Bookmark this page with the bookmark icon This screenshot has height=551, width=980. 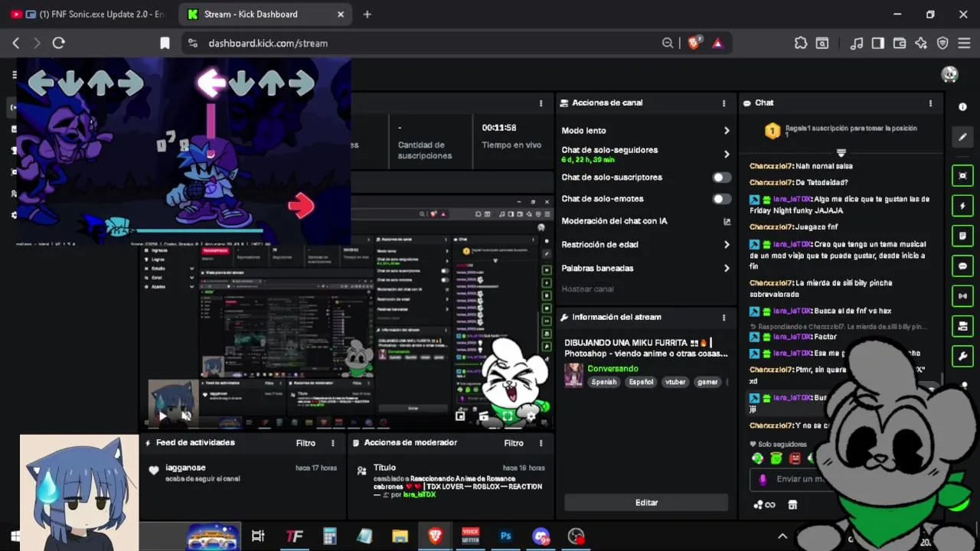click(x=165, y=44)
